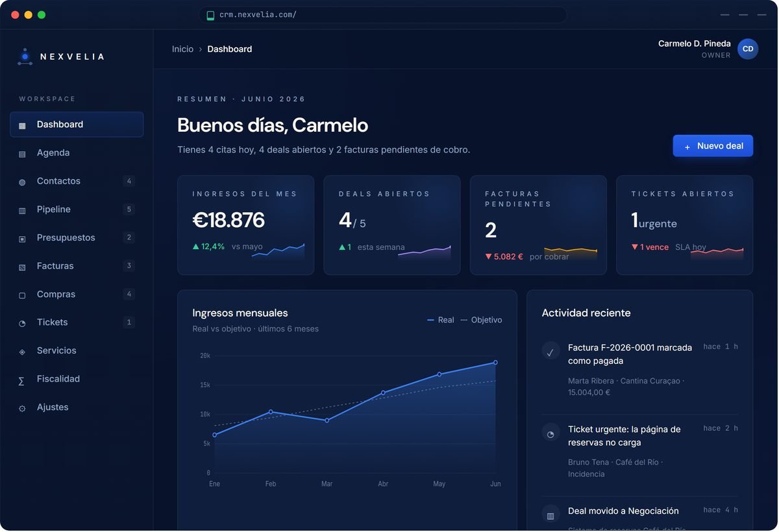This screenshot has width=779, height=532.
Task: Select the Jun data point on chart
Action: [x=495, y=363]
